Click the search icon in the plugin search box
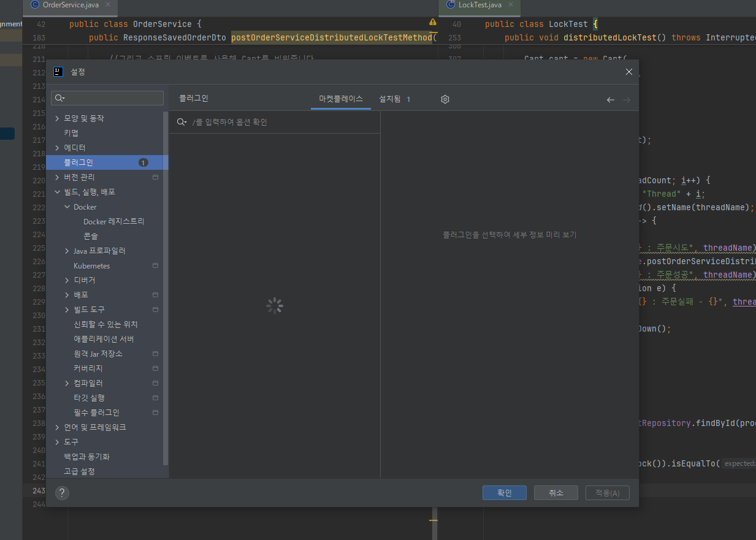This screenshot has height=540, width=756. (181, 122)
